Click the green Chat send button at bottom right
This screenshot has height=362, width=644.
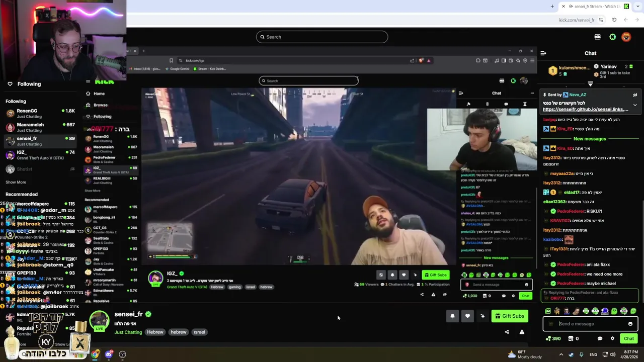(x=628, y=338)
